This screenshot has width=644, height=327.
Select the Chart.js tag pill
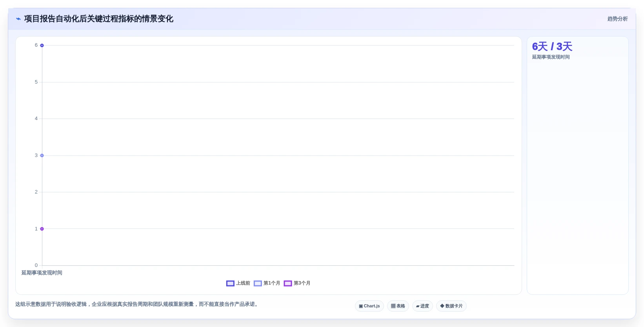(369, 306)
